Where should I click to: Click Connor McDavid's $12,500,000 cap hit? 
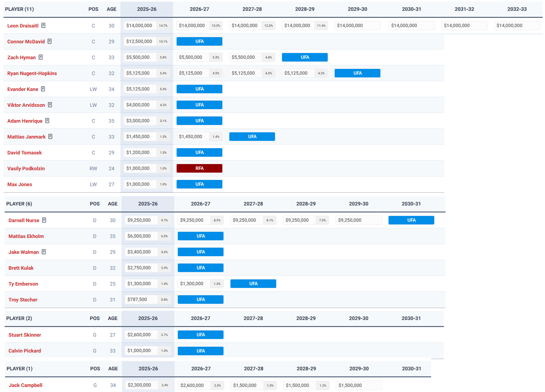tap(140, 41)
